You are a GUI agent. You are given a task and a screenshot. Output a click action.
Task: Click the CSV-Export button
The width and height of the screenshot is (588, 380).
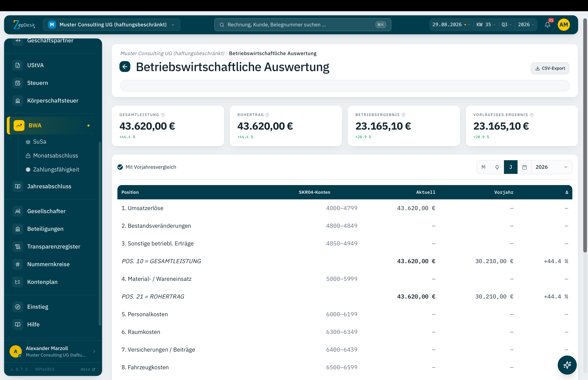(x=550, y=68)
